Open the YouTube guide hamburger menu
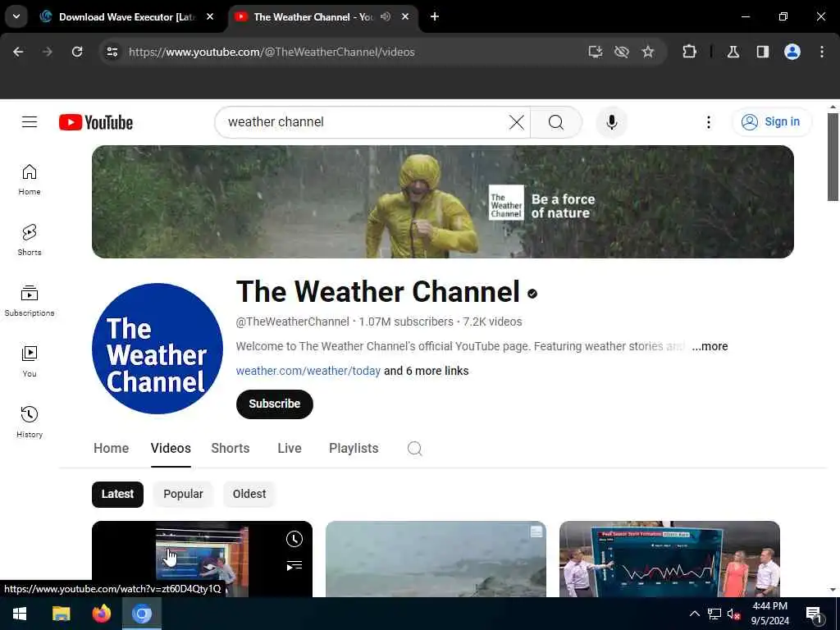The image size is (840, 630). pyautogui.click(x=30, y=122)
